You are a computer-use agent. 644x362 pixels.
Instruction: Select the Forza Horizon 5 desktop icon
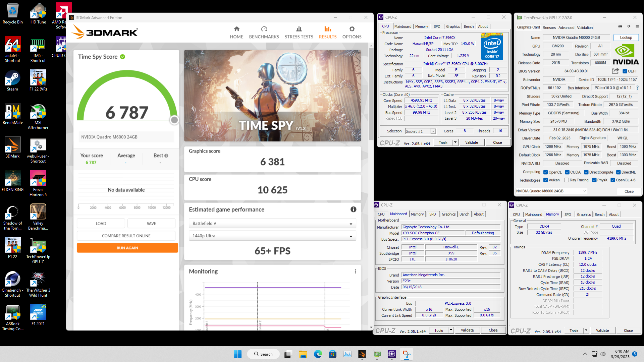coord(38,183)
